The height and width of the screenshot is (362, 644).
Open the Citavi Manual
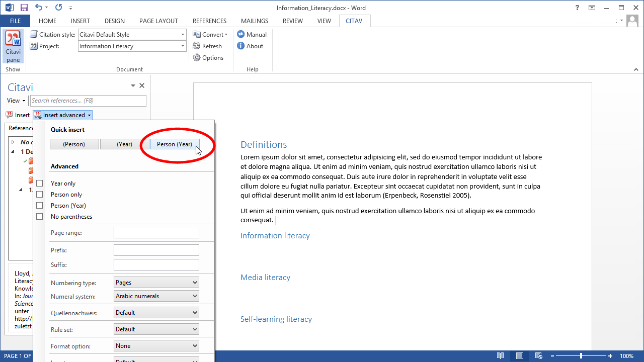tap(252, 34)
